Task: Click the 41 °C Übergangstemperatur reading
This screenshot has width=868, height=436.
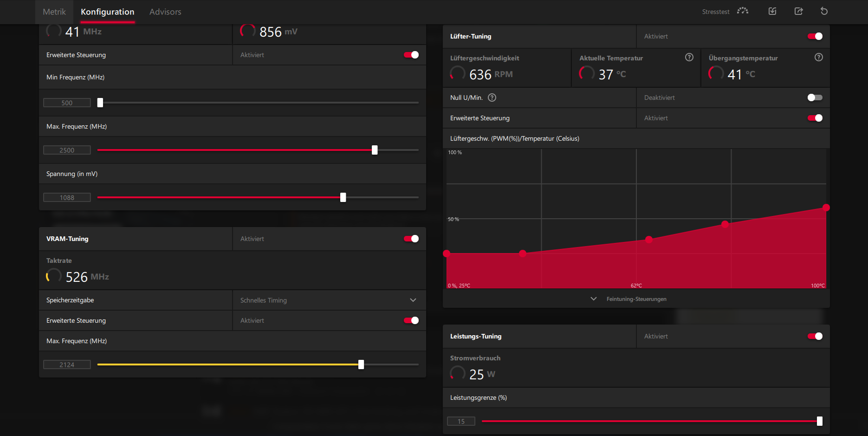Action: (x=741, y=74)
